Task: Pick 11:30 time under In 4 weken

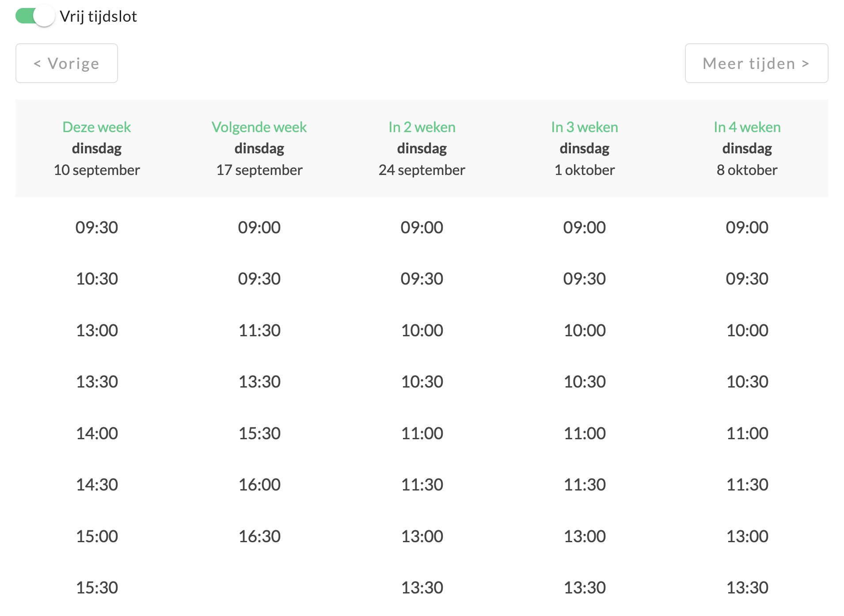Action: 747,485
